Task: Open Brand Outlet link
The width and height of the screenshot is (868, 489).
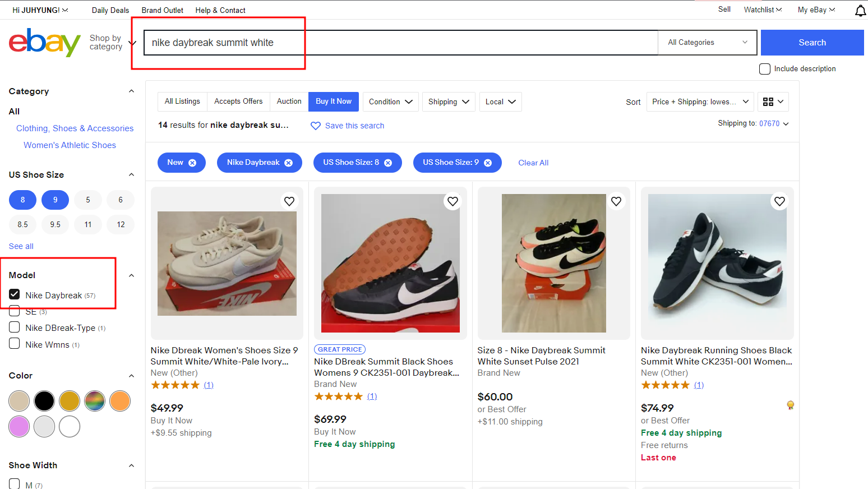Action: (162, 10)
